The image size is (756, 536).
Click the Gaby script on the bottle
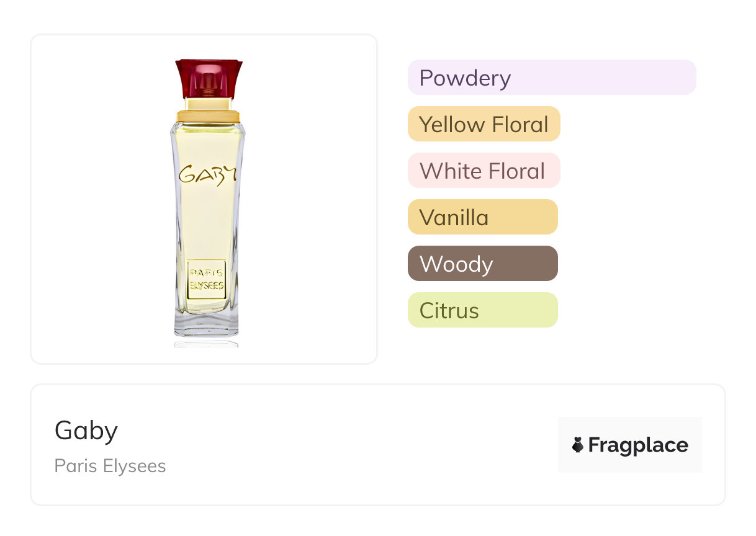208,174
